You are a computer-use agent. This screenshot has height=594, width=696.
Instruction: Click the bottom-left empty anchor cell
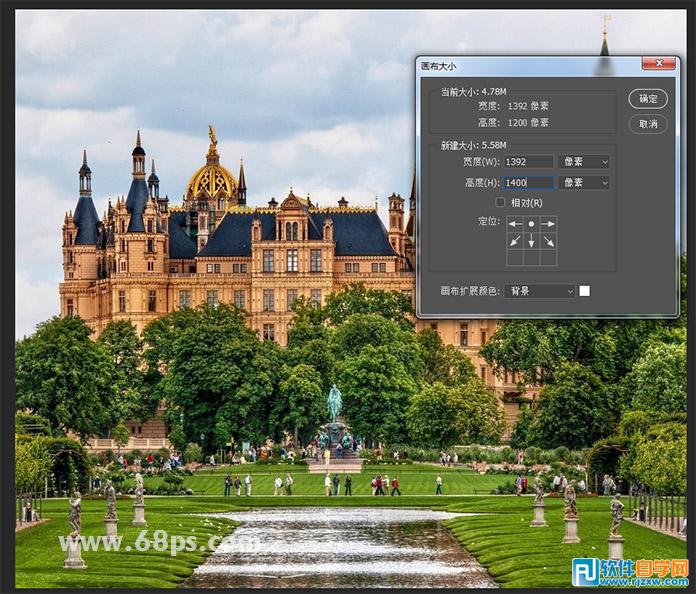[515, 257]
